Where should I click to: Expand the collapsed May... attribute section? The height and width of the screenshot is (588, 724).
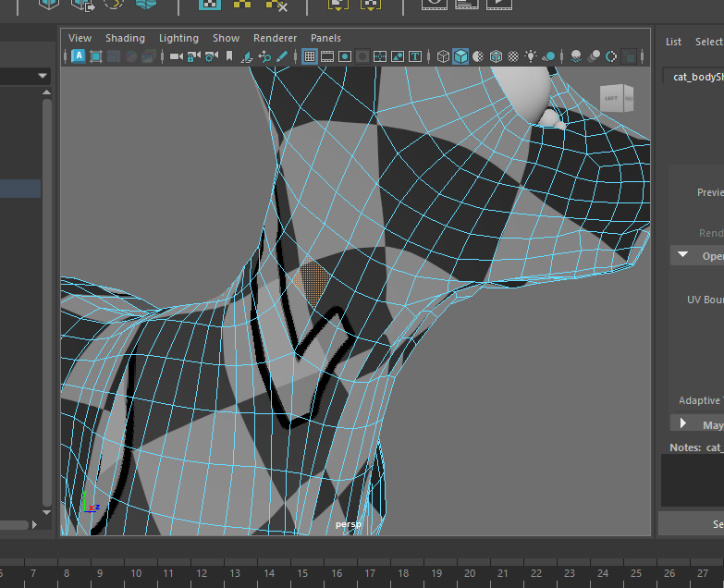pos(683,424)
